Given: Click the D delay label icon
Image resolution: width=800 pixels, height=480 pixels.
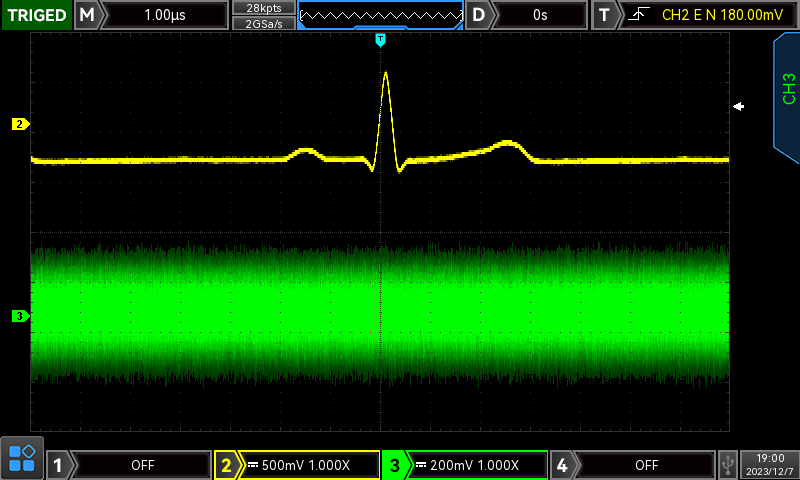Looking at the screenshot, I should pos(480,15).
